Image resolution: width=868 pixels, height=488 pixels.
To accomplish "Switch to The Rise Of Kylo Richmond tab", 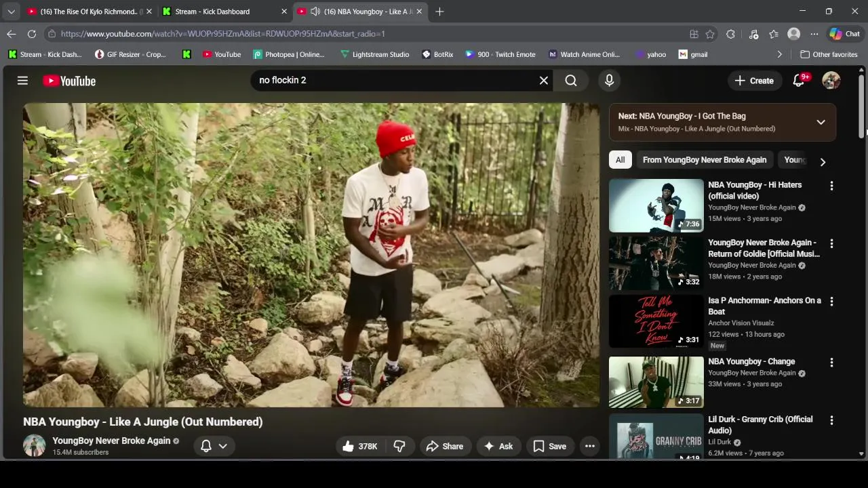I will [89, 12].
